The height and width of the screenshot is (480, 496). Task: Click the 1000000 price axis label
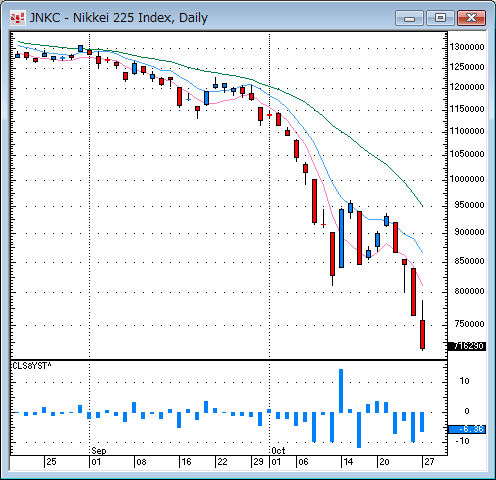[467, 179]
